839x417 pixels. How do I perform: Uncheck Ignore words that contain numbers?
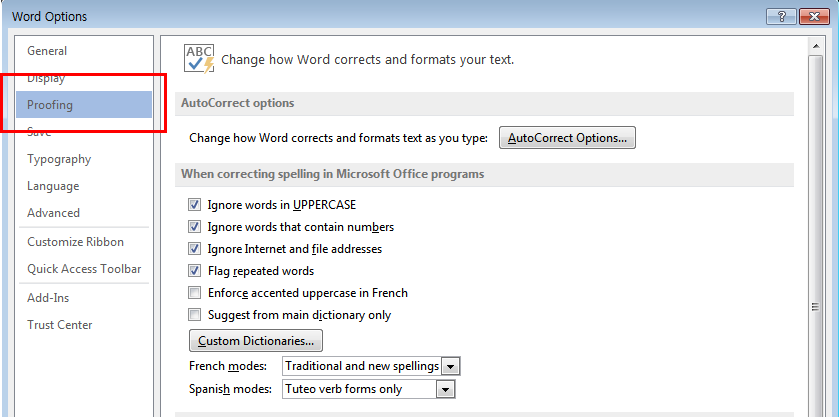click(x=194, y=227)
